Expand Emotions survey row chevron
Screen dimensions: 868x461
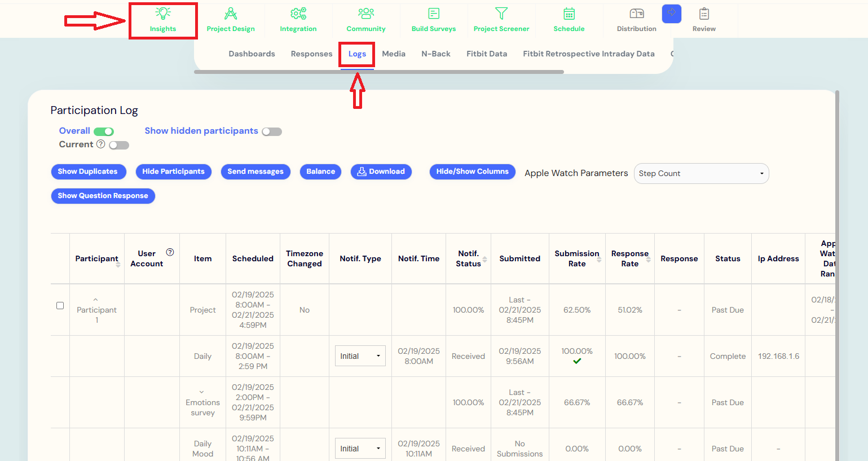[202, 392]
